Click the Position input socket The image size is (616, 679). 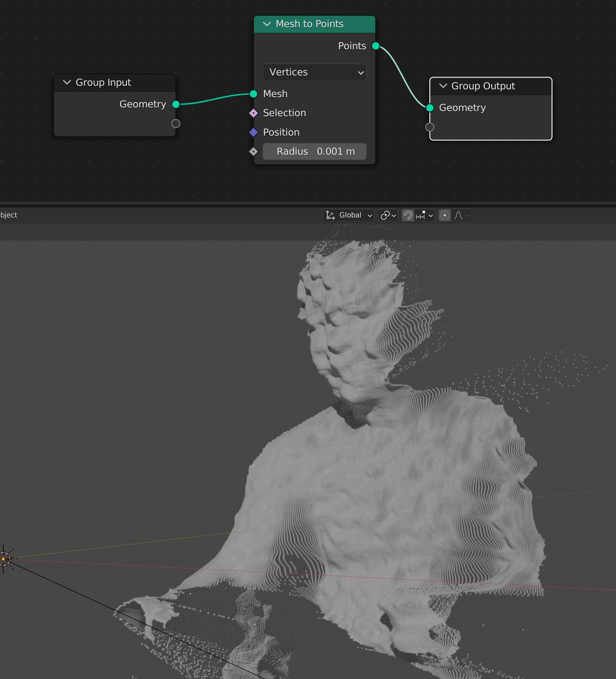(x=253, y=132)
